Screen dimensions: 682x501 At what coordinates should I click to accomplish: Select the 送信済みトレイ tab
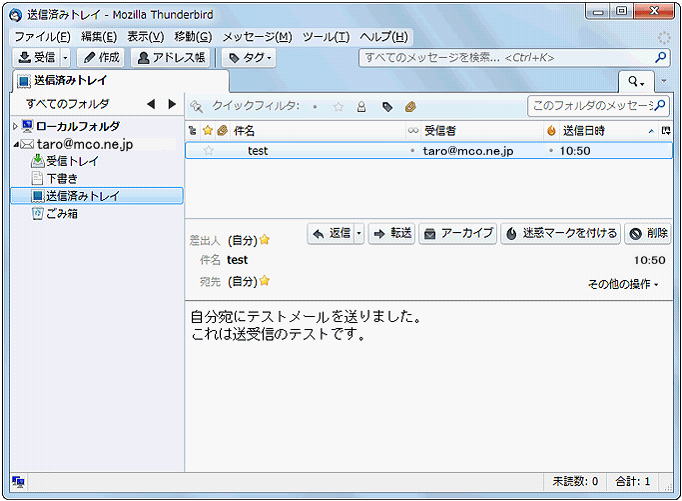coord(120,81)
